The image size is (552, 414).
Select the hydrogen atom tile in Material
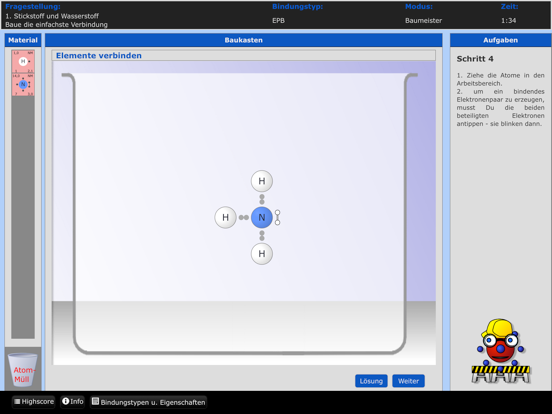(23, 61)
